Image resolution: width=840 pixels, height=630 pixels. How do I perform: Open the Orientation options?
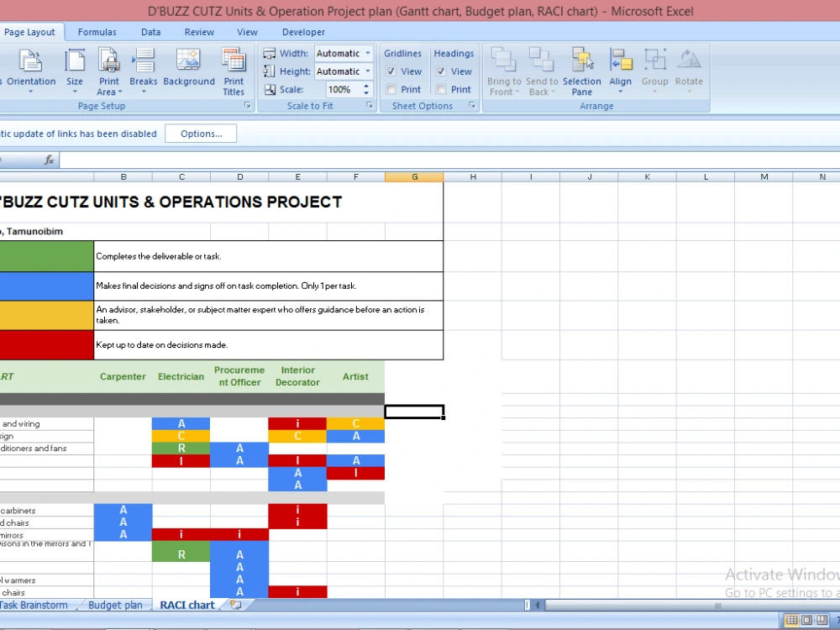coord(30,71)
